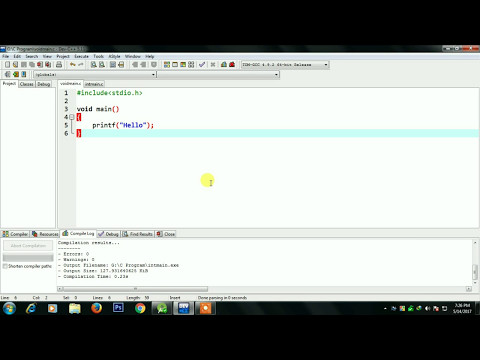
Task: Open the (globals) scope dropdown
Action: point(95,74)
